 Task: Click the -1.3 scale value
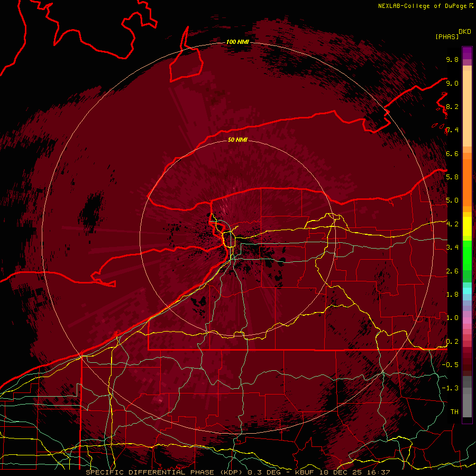(x=450, y=388)
